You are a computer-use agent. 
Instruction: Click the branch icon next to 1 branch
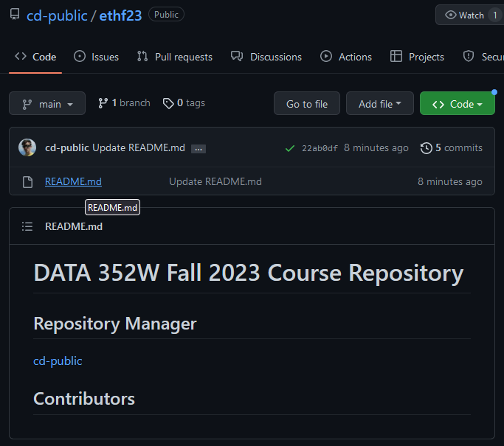[x=103, y=103]
